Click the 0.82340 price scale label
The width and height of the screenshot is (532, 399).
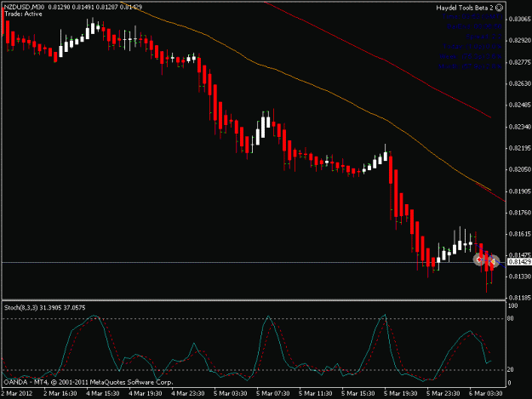(519, 127)
